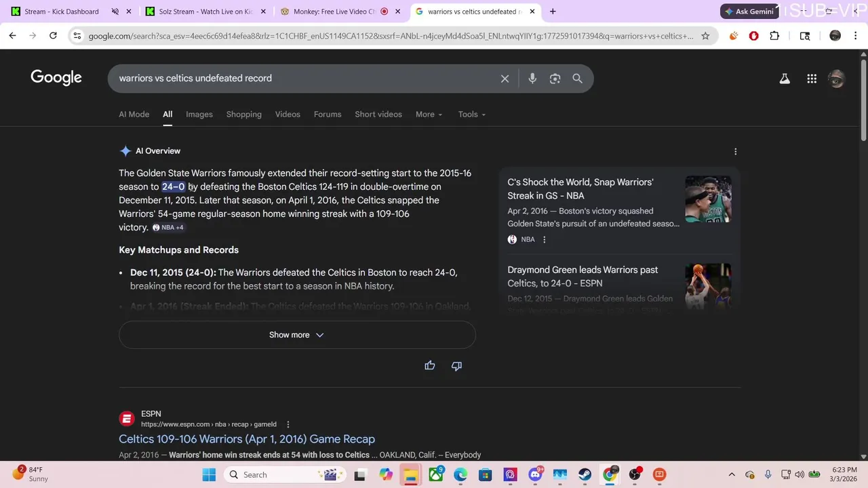Bookmark this page with the star icon
868x488 pixels.
(705, 36)
